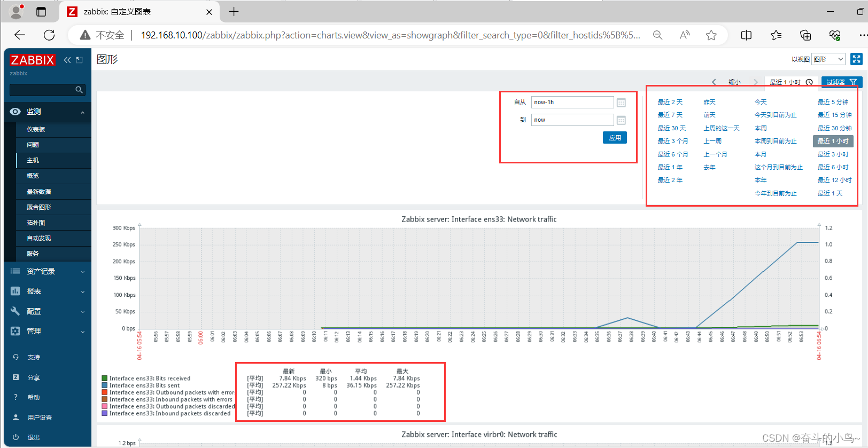Viewport: 868px width, 448px height.
Task: Close the zabbix 自定义图表 tab
Action: click(x=209, y=12)
